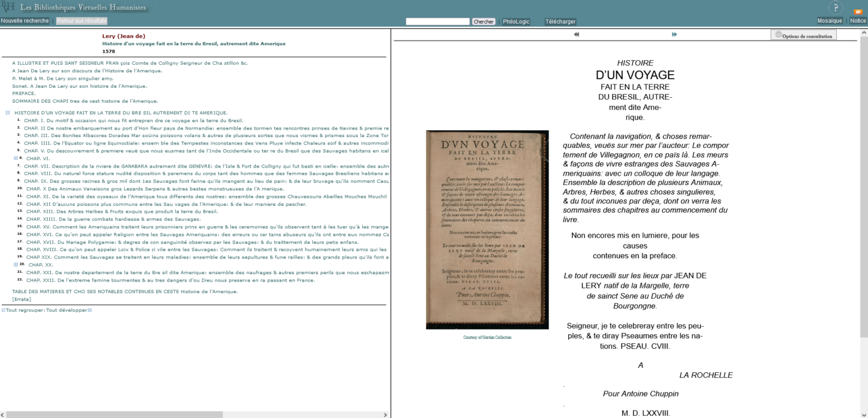Open CHAP. XV. Comment les Ameriquains
868x418 pixels.
pyautogui.click(x=208, y=227)
